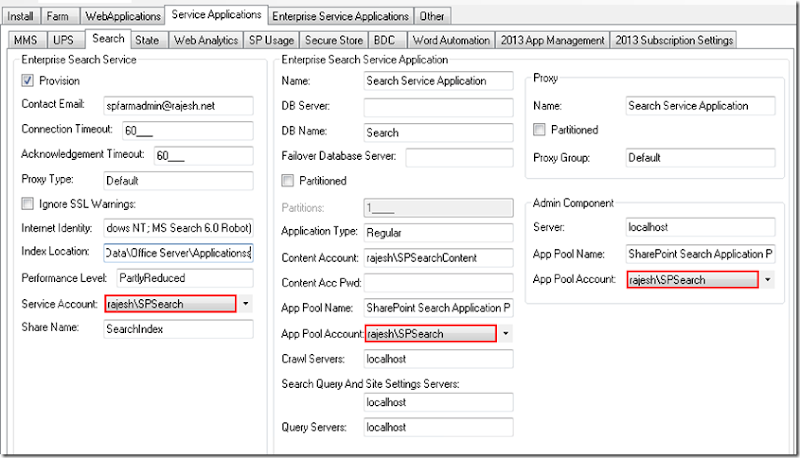The image size is (800, 458).
Task: Open the WebApplications tab
Action: (x=123, y=16)
